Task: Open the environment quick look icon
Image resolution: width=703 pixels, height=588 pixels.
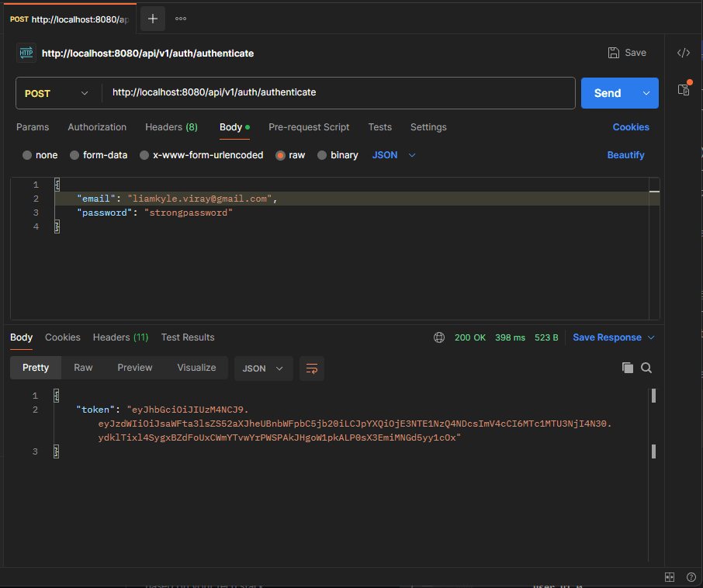Action: [x=684, y=89]
